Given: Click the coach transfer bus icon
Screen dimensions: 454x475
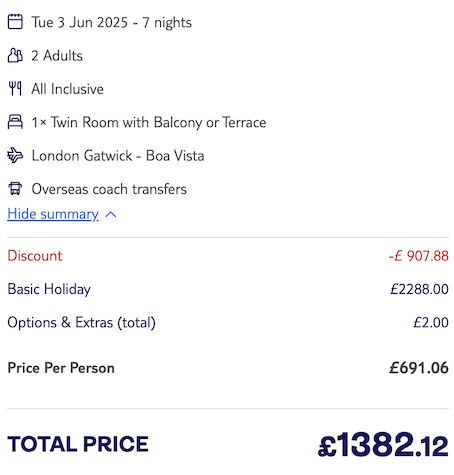Looking at the screenshot, I should [15, 189].
